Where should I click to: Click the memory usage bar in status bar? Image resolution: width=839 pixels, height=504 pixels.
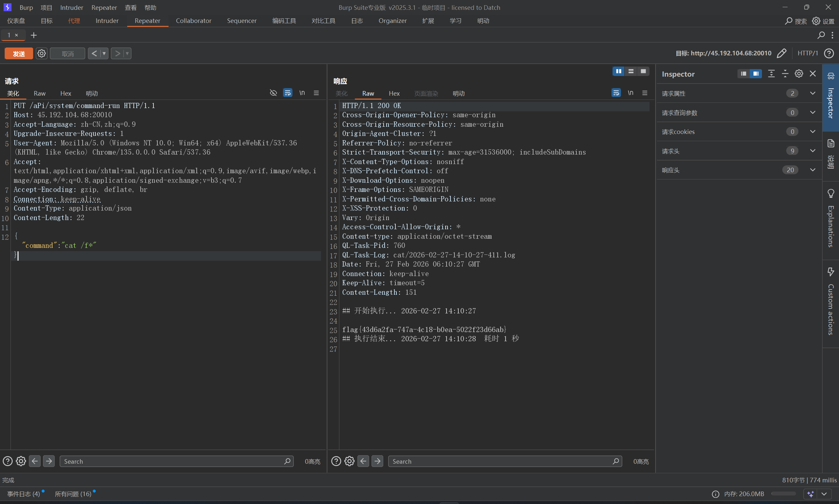click(x=783, y=494)
